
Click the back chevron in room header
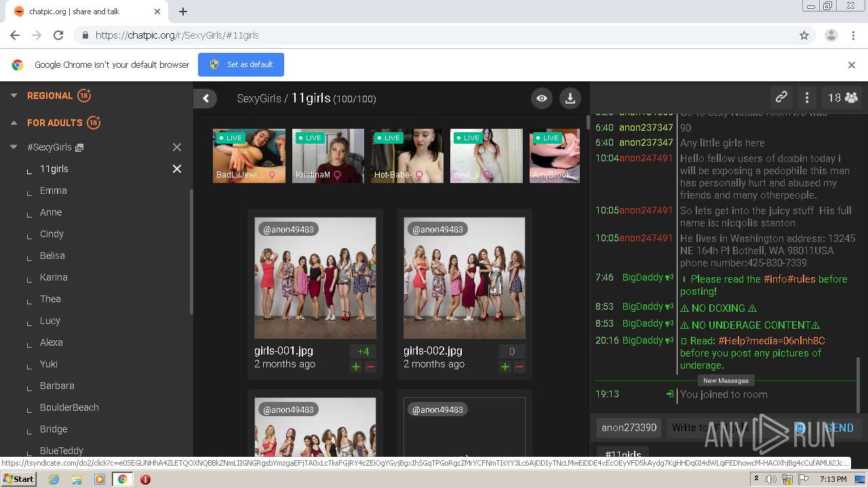click(205, 98)
